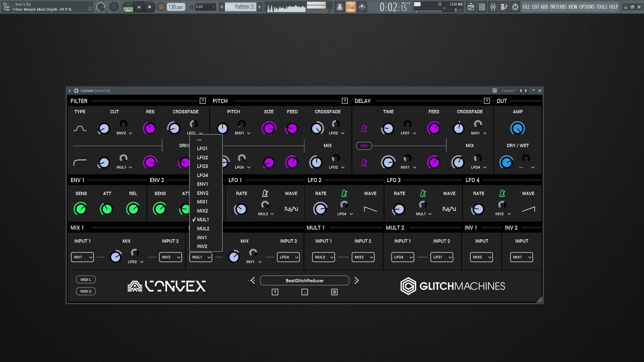
Task: Click the filter CUT knob in top row
Action: click(104, 129)
